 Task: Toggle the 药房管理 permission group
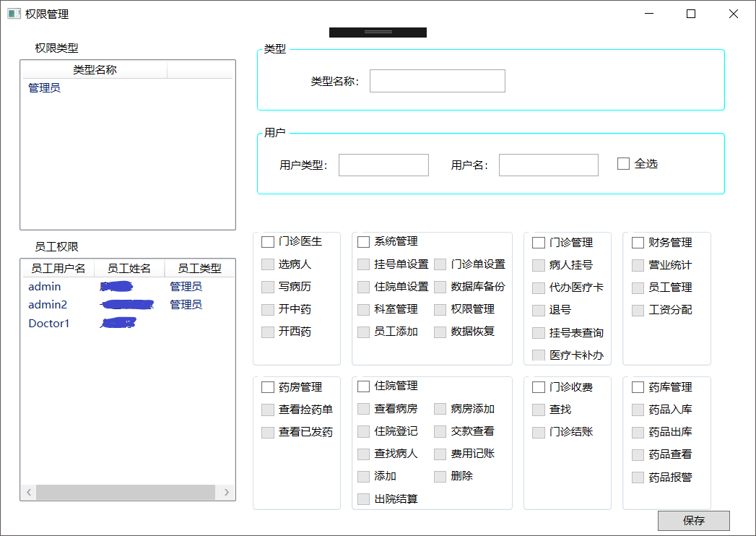click(x=267, y=386)
